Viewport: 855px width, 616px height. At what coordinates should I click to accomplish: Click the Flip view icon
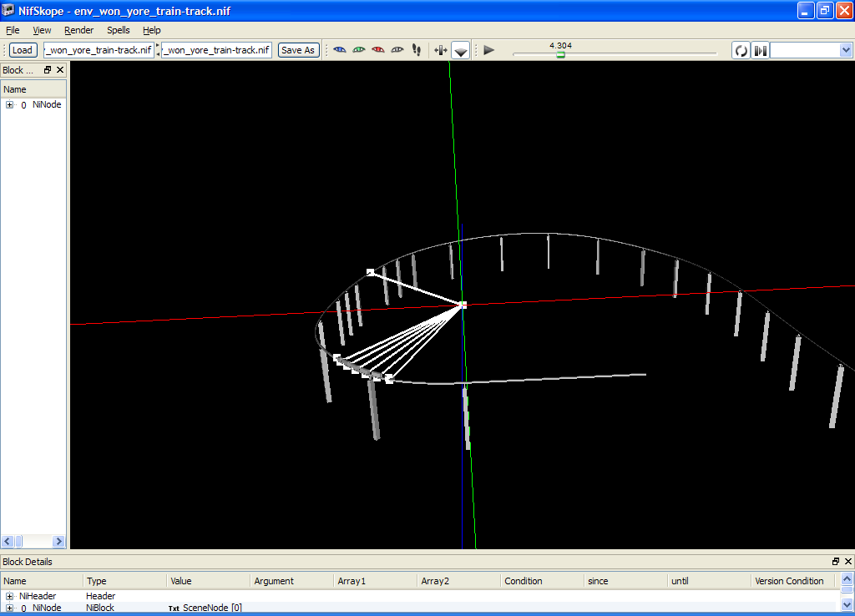pos(441,50)
